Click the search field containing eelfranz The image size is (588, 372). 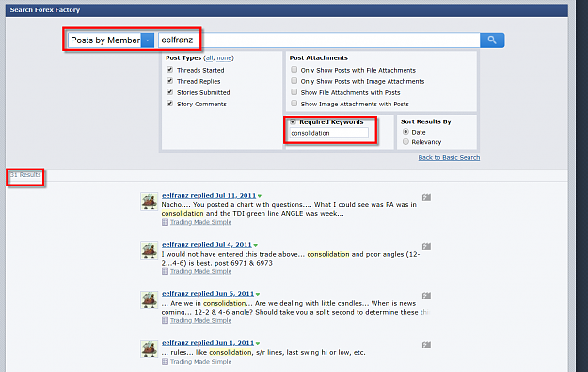pos(319,40)
